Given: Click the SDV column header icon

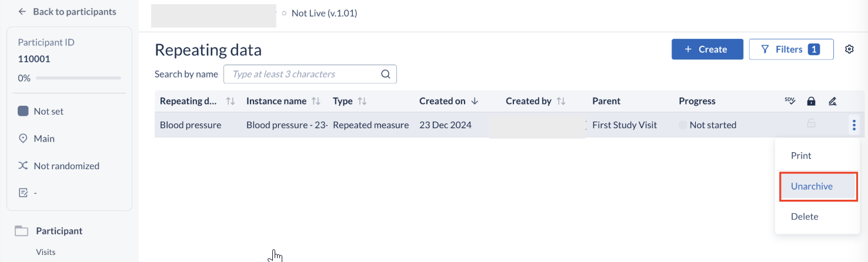Looking at the screenshot, I should coord(790,101).
